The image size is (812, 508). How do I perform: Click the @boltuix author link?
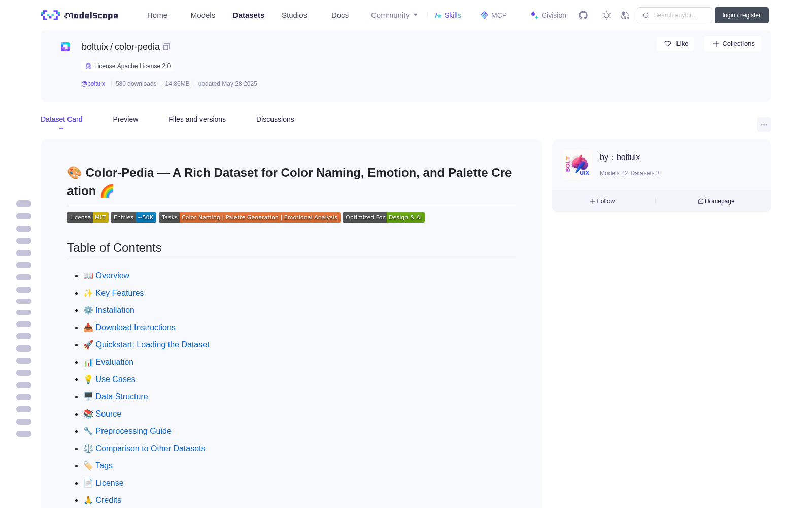coord(93,84)
